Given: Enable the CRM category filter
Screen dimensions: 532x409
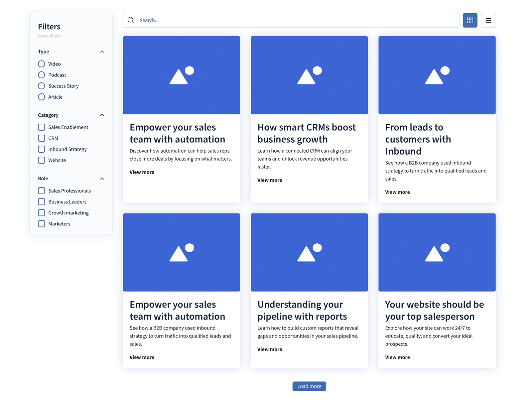Looking at the screenshot, I should pyautogui.click(x=41, y=138).
